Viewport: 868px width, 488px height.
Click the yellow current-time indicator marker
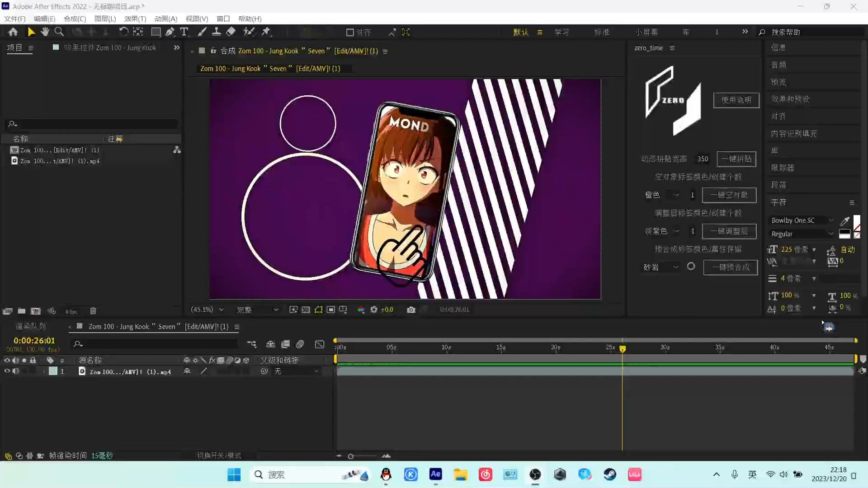(x=623, y=349)
